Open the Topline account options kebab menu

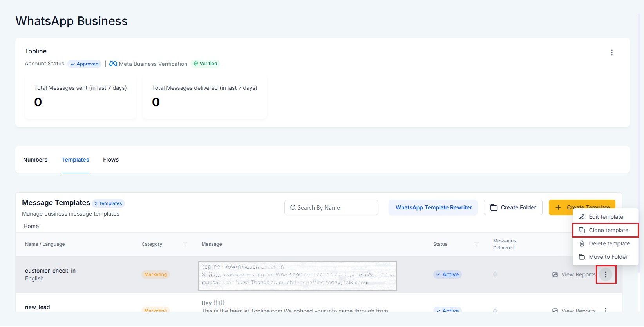[611, 53]
